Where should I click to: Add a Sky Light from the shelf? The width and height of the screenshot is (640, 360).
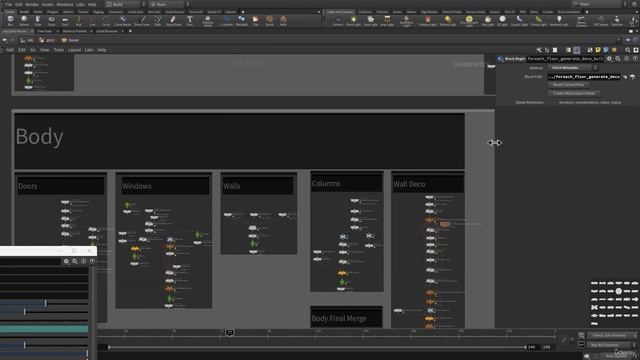488,20
